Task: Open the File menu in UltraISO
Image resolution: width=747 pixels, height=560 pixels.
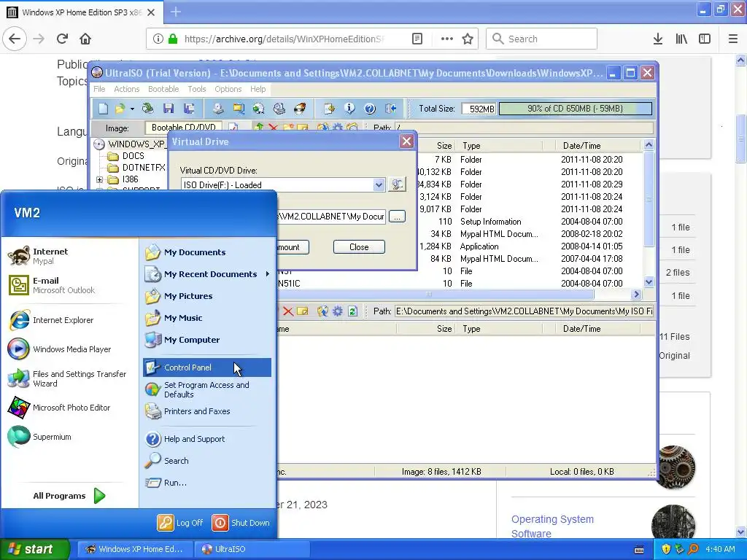Action: coord(99,89)
